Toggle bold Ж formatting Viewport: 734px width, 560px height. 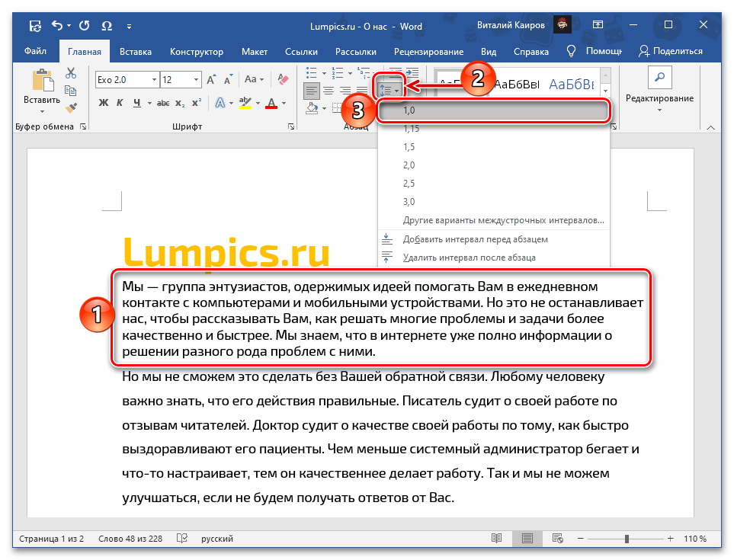104,103
